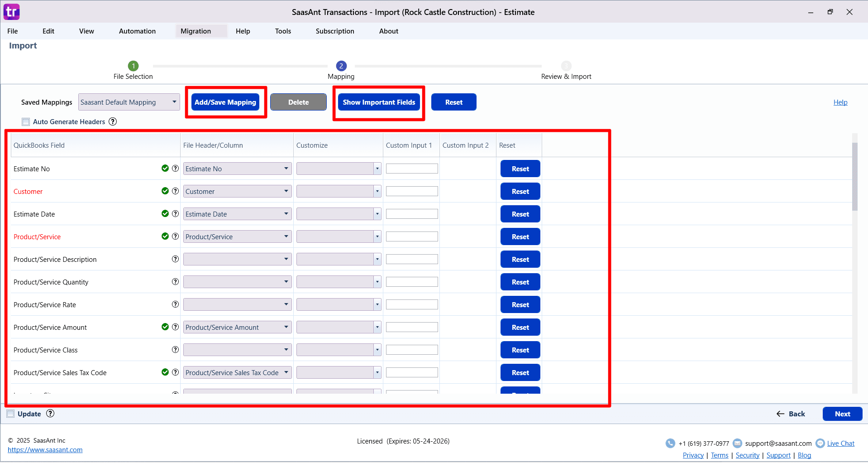Image resolution: width=868 pixels, height=463 pixels.
Task: Open the Help link at top right
Action: coord(840,102)
